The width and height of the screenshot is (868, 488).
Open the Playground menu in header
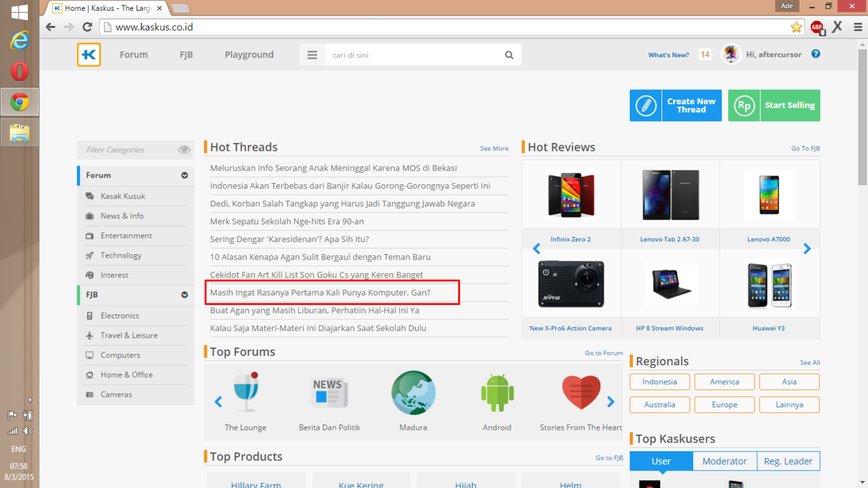[x=249, y=55]
